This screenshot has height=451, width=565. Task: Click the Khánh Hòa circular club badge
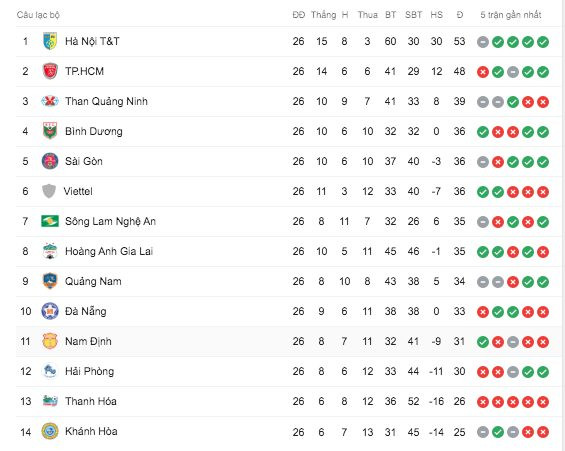pos(50,431)
